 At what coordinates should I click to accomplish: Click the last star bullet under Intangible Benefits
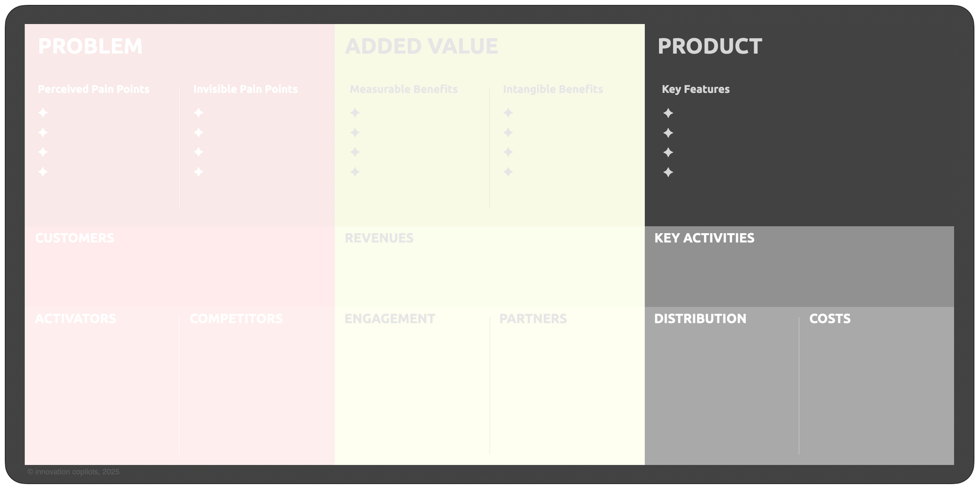point(508,171)
